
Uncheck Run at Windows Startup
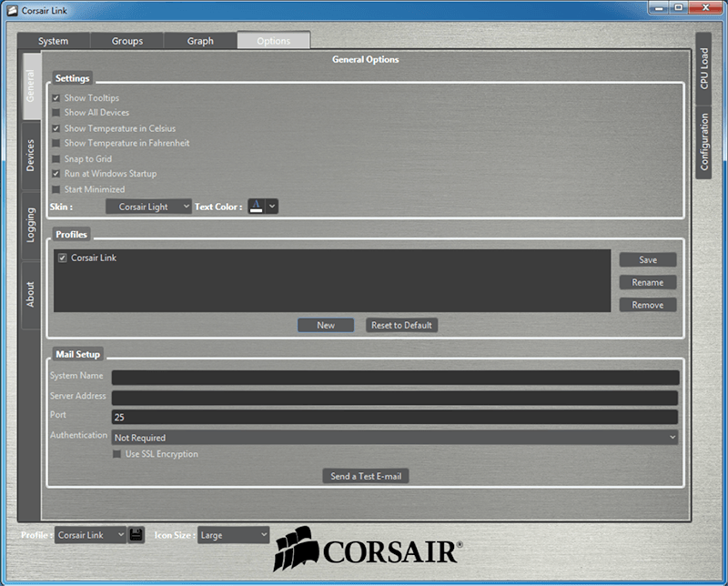tap(56, 174)
